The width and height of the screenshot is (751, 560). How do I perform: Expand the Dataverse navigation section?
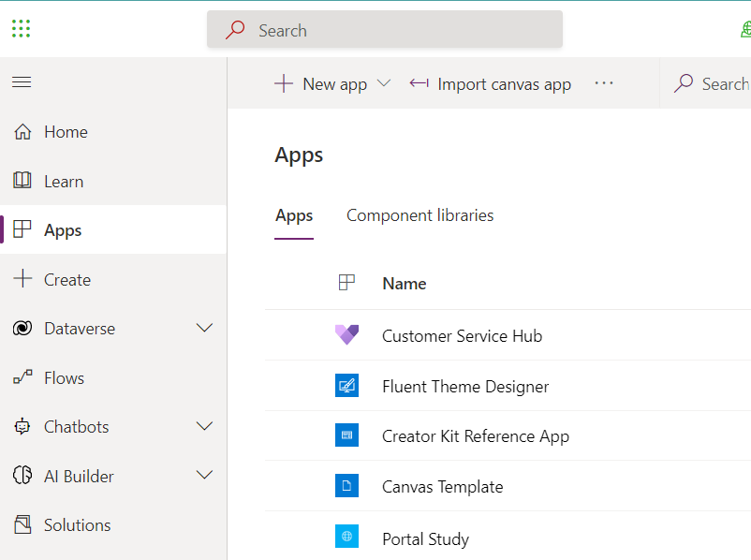[204, 329]
